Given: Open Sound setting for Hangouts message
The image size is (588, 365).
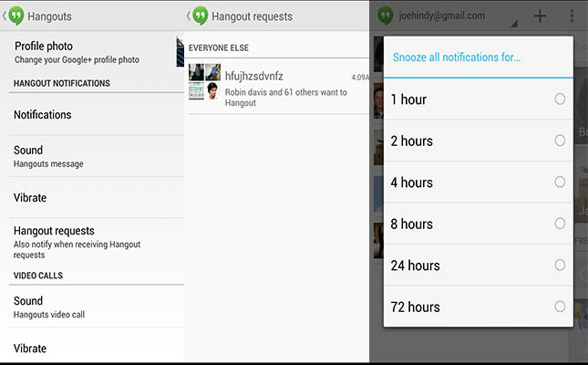Looking at the screenshot, I should click(97, 156).
